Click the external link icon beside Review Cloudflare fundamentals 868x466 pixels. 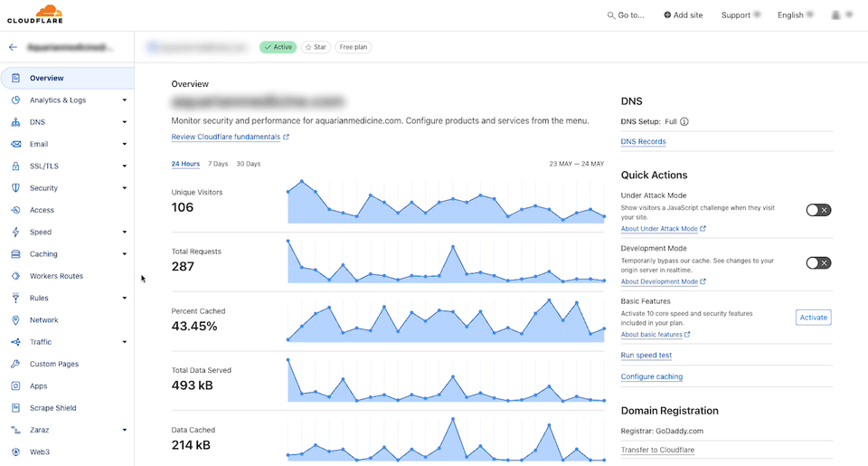point(287,137)
